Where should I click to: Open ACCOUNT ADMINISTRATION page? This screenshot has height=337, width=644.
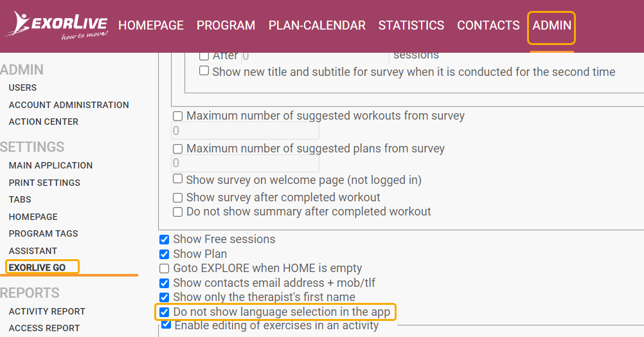click(x=69, y=105)
